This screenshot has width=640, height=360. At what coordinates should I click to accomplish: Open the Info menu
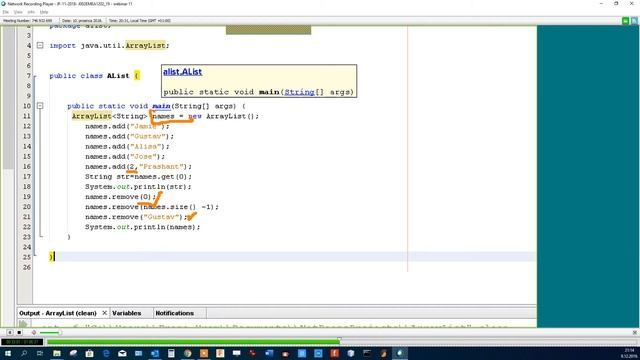coord(31,12)
